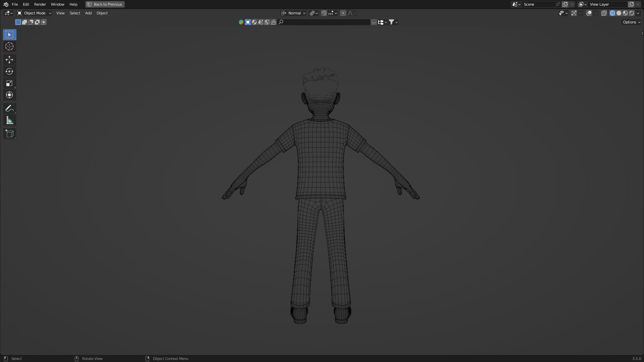
Task: Open Normal transform orientation dropdown
Action: point(294,13)
